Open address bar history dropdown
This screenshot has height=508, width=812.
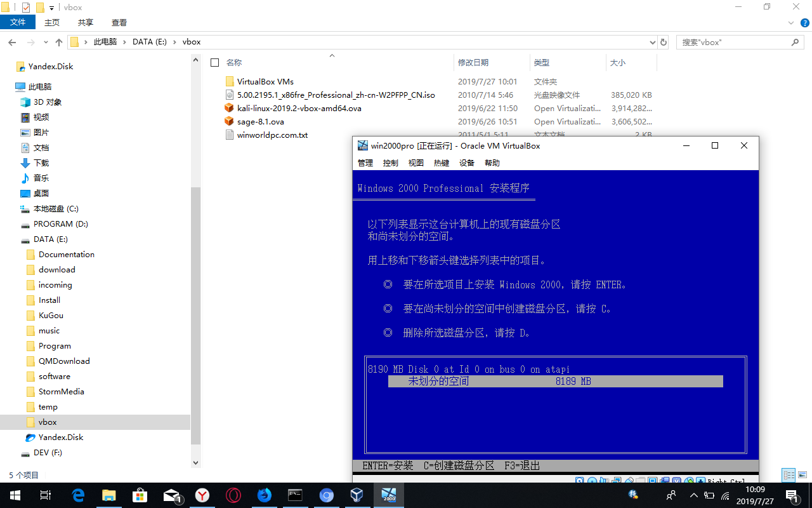pyautogui.click(x=653, y=42)
